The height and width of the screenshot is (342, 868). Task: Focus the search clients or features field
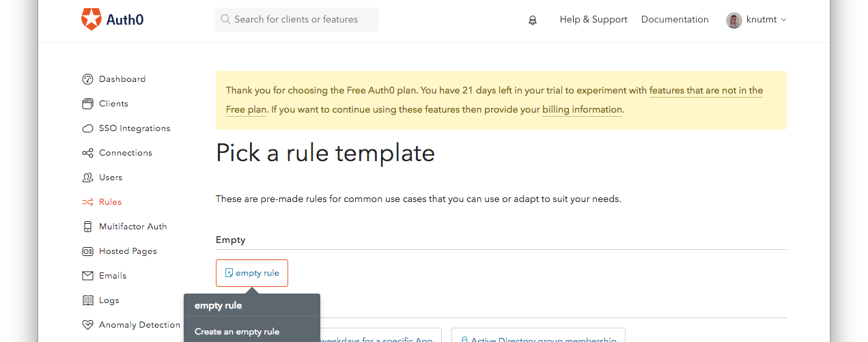(296, 20)
